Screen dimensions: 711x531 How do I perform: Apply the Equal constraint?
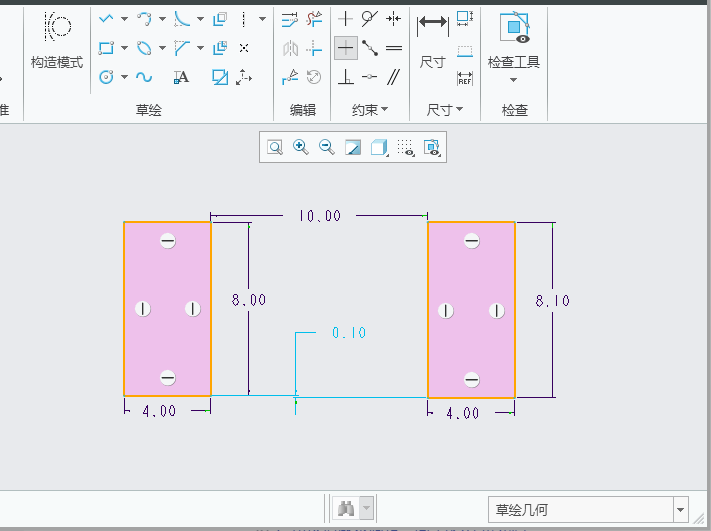394,48
